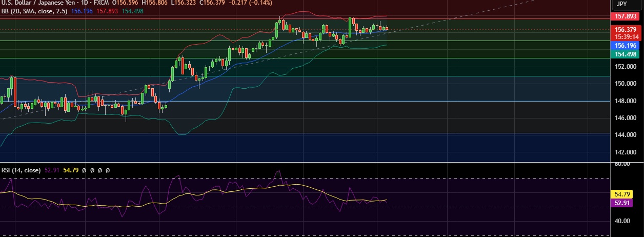The image size is (644, 237).
Task: Click the yellow 54.79 RSI value in legend
Action: coord(71,170)
